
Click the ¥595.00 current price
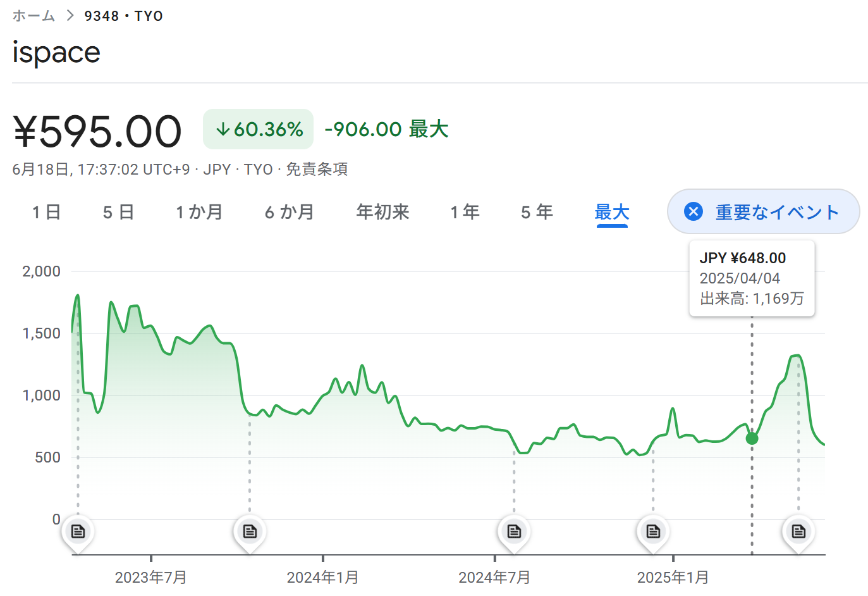97,132
